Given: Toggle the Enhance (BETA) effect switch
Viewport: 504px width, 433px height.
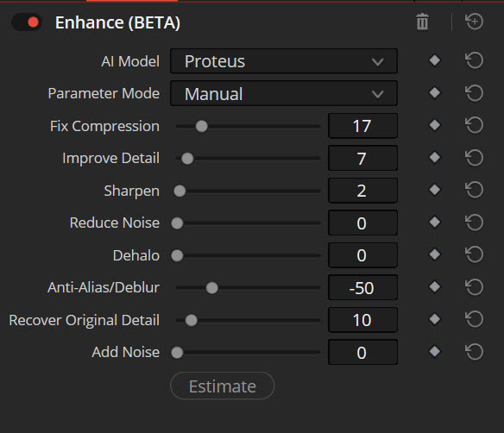Looking at the screenshot, I should coord(27,22).
